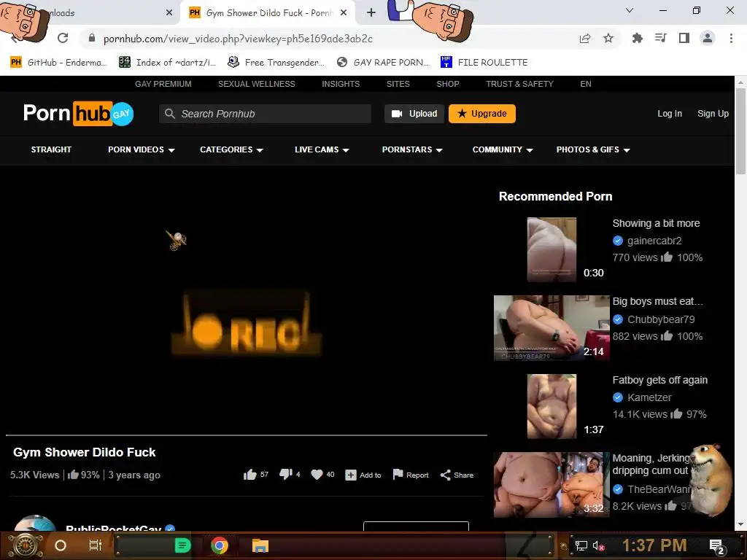The image size is (747, 560).
Task: Reload the current browser page
Action: (63, 38)
